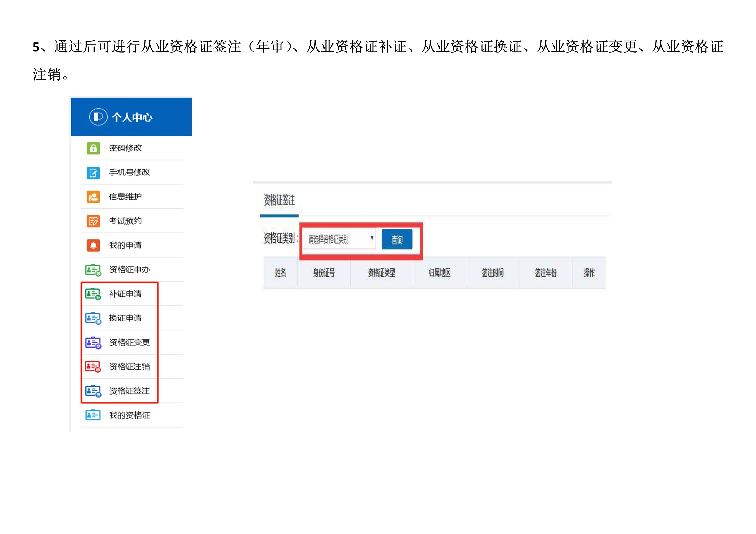Open the 换证申请 menu item

point(125,318)
